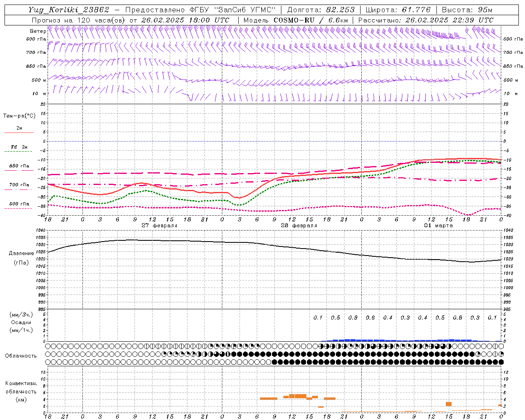
Task: Click the 27 февраля date label
Action: tap(159, 226)
